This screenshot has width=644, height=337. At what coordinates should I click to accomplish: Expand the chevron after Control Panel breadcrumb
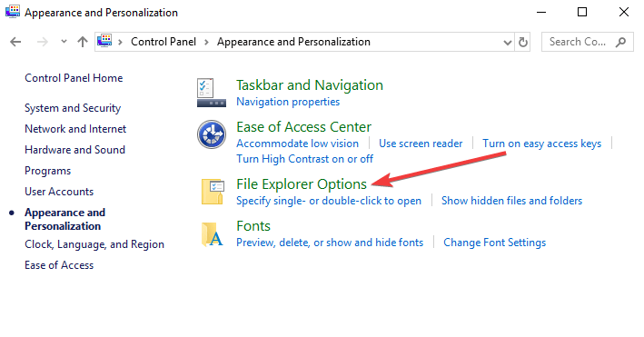pos(206,42)
